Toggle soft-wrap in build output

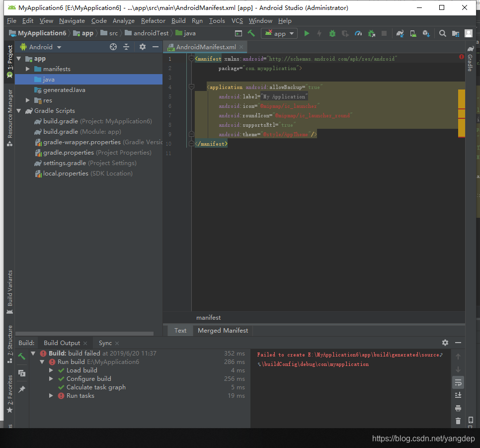pos(458,382)
